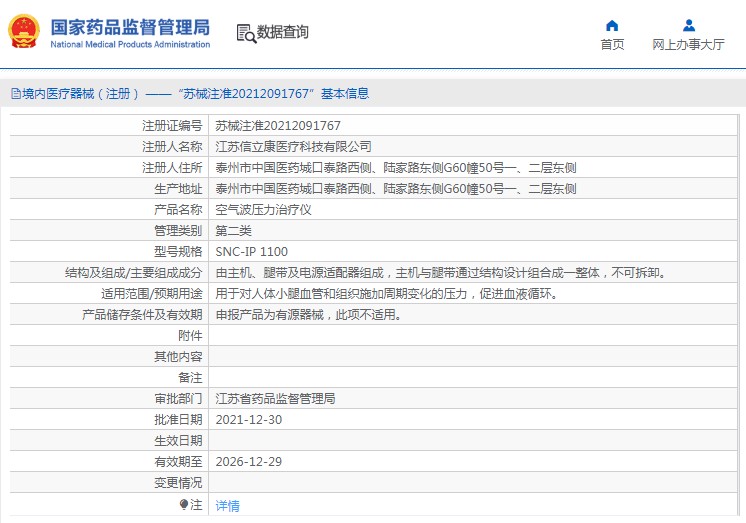Select 江苏省药品监督管理局 approval department
The image size is (746, 523).
click(275, 398)
